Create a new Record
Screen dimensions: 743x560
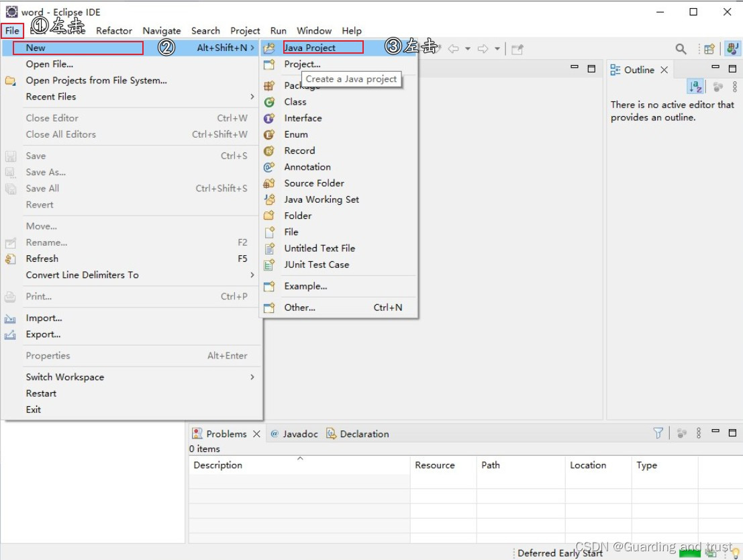[x=339, y=150]
